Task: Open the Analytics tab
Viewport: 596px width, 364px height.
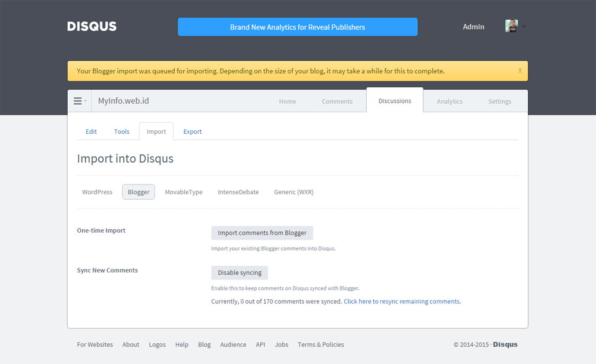Action: tap(449, 101)
